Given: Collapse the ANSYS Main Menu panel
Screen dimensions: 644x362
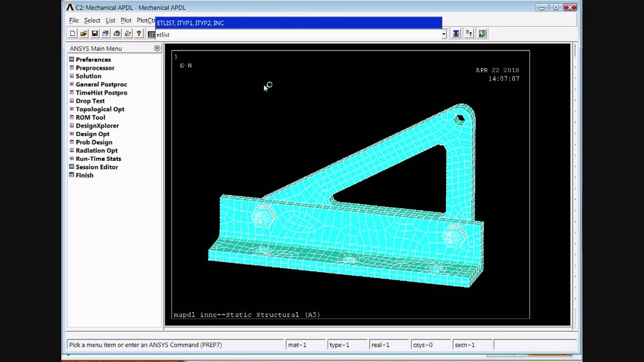Looking at the screenshot, I should coord(157,48).
